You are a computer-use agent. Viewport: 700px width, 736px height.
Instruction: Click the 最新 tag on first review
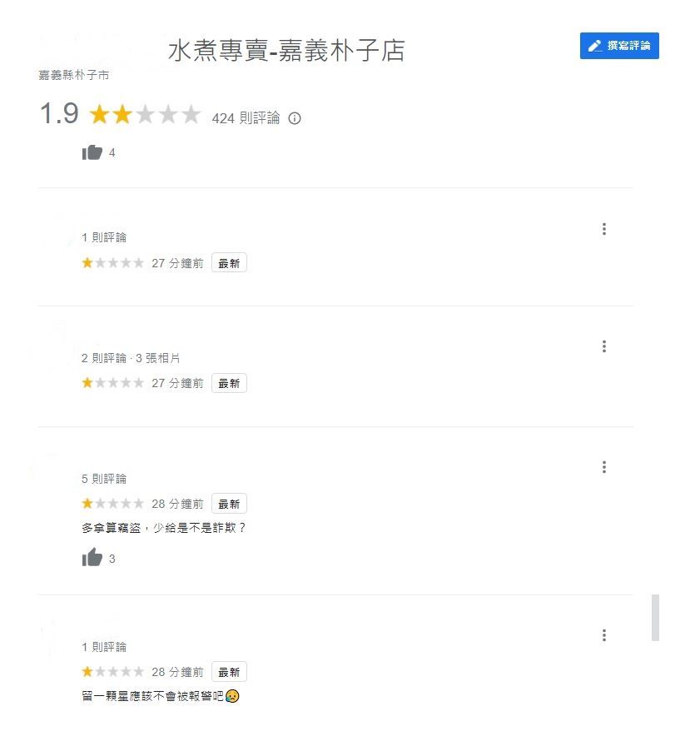pos(229,263)
